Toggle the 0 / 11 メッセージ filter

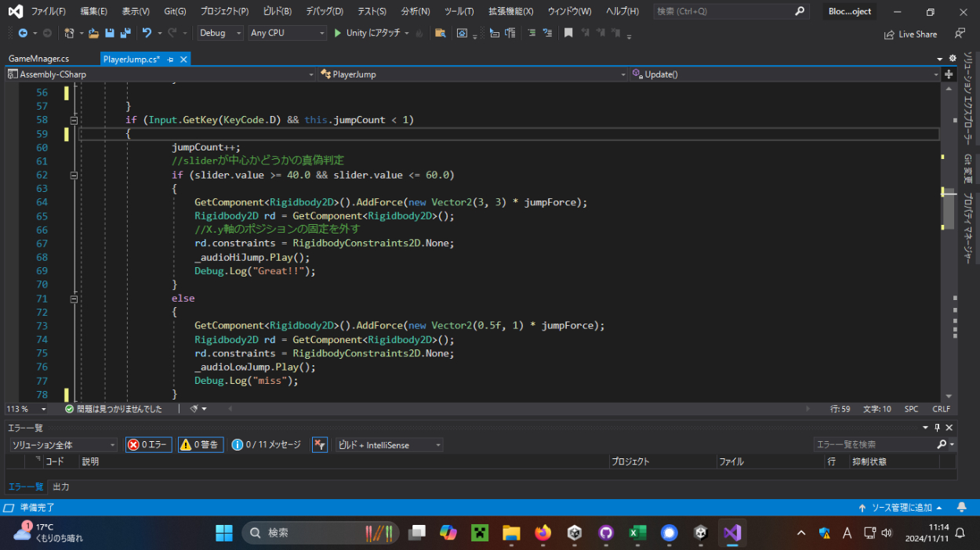(267, 444)
